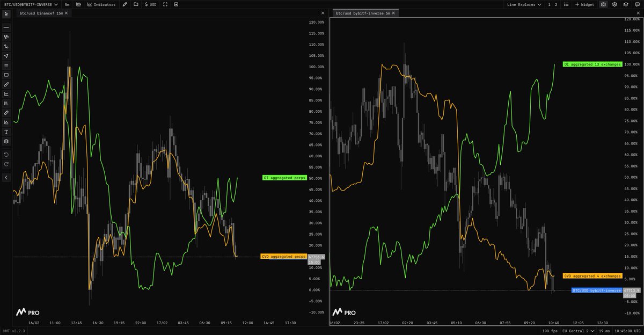Open the Indicators menu
The width and height of the screenshot is (644, 335).
coord(101,4)
